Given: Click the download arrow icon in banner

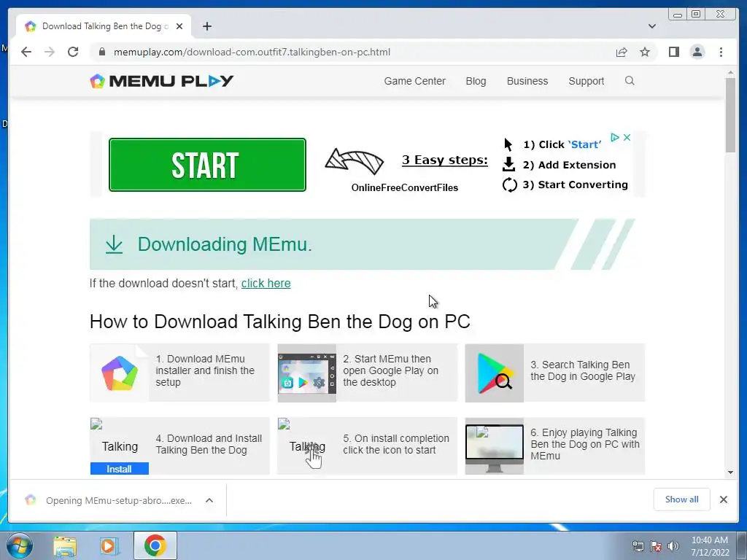Looking at the screenshot, I should coord(114,244).
